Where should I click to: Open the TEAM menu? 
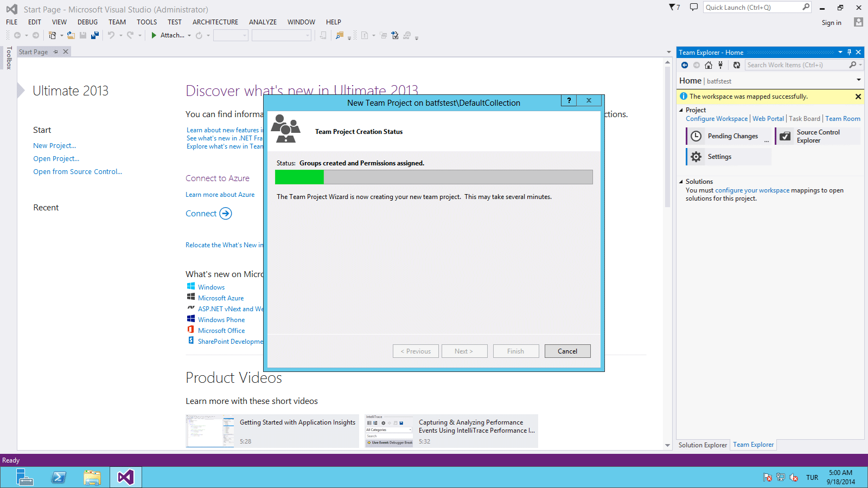click(x=117, y=22)
